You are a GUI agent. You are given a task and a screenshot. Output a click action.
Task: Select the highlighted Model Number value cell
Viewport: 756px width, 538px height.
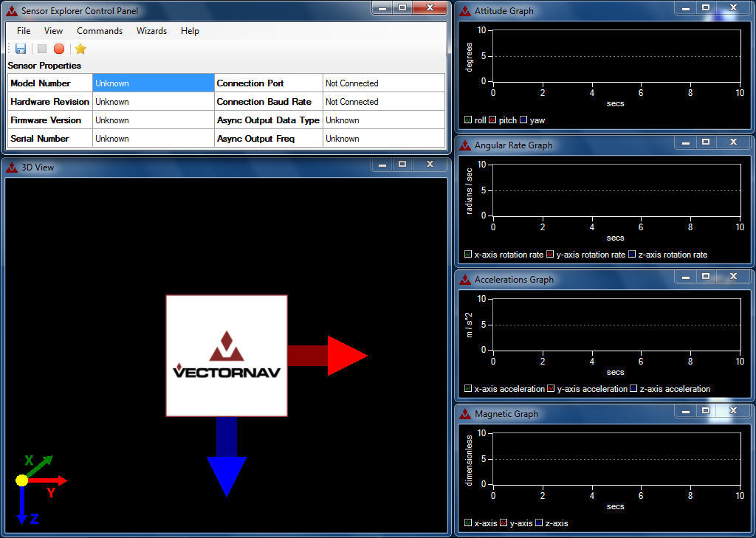(x=154, y=83)
